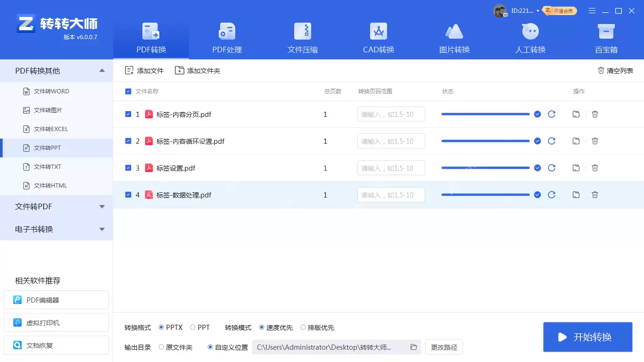This screenshot has height=362, width=644.
Task: Expand the 文件转PDF sidebar section
Action: pyautogui.click(x=57, y=206)
